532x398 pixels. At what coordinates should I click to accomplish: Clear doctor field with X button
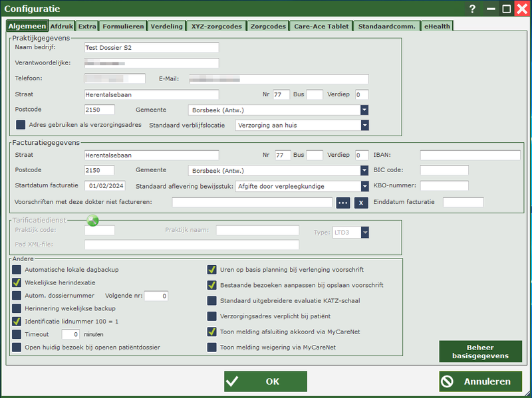click(360, 203)
